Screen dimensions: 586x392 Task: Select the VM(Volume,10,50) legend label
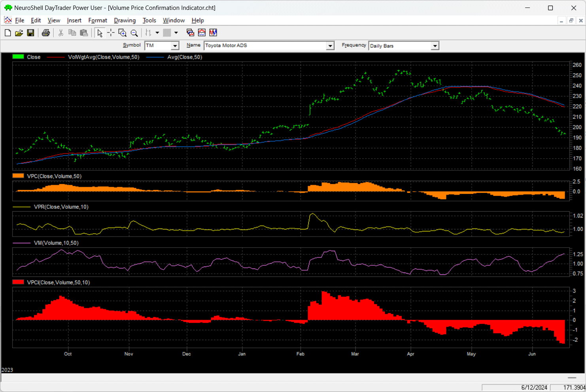56,243
